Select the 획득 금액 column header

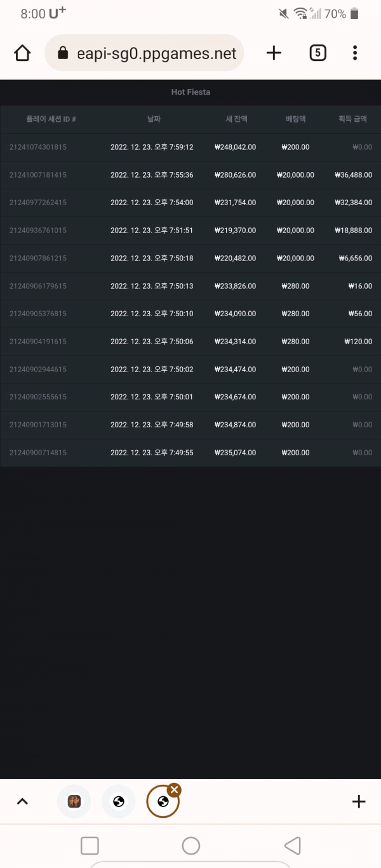click(x=353, y=119)
